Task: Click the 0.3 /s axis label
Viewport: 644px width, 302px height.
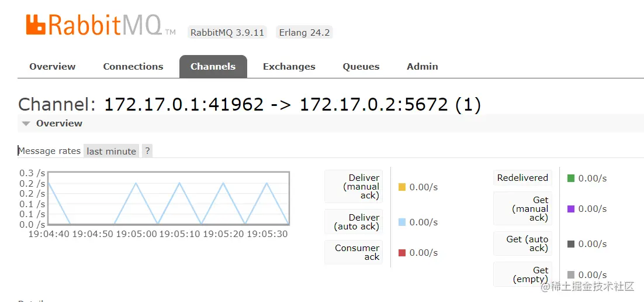Action: (x=32, y=173)
